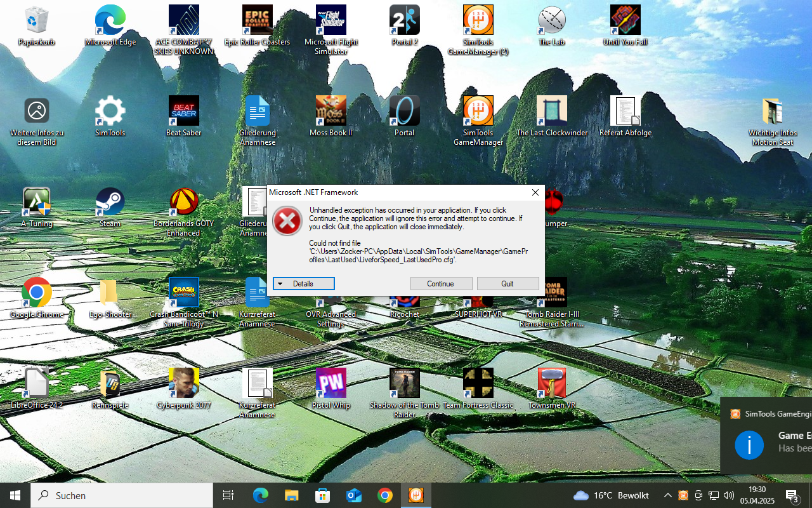Select the A-Tuning desktop shortcut
Viewport: 812px width, 508px height.
[x=37, y=208]
